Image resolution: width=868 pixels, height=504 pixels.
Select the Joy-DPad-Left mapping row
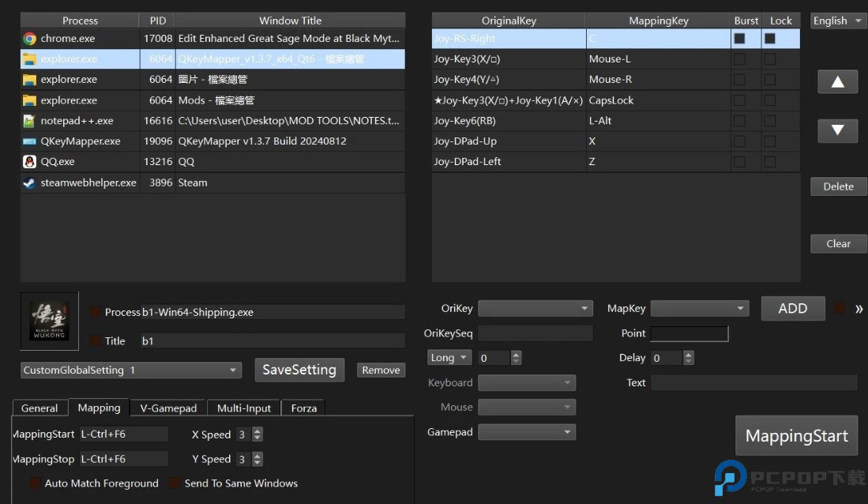click(615, 162)
